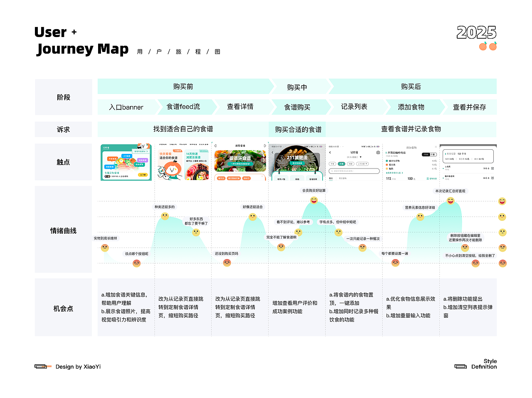
Task: Open the camera icon on the 记饮食 screen
Action: click(378, 152)
